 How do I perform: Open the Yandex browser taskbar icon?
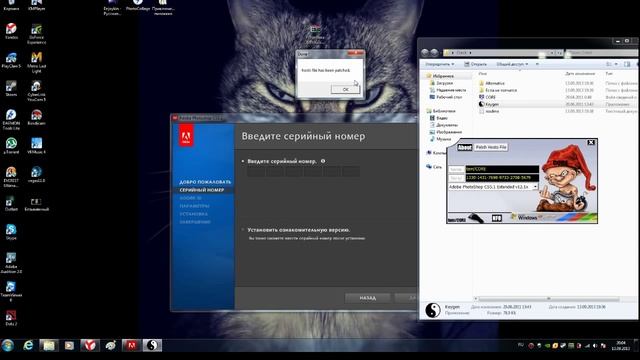pyautogui.click(x=90, y=345)
